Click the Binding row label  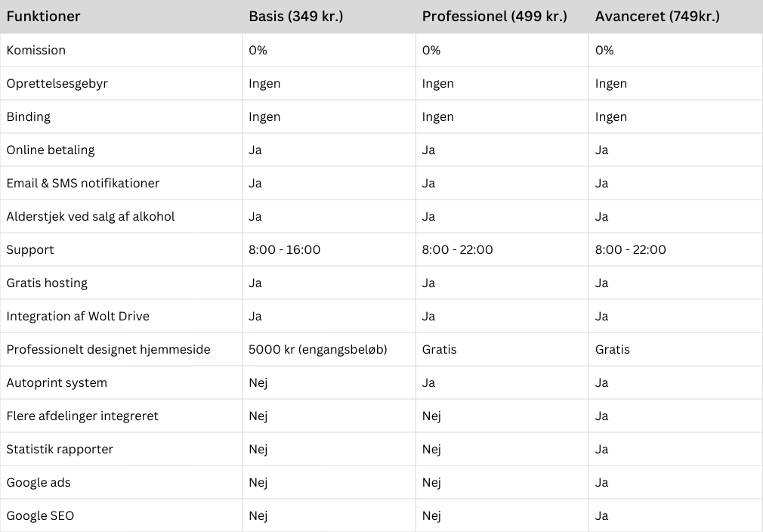29,116
